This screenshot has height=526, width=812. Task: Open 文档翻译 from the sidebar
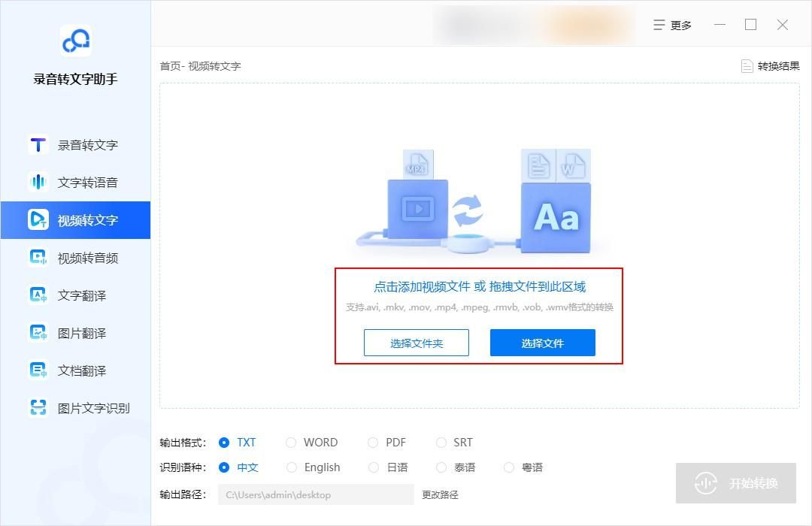(x=76, y=370)
